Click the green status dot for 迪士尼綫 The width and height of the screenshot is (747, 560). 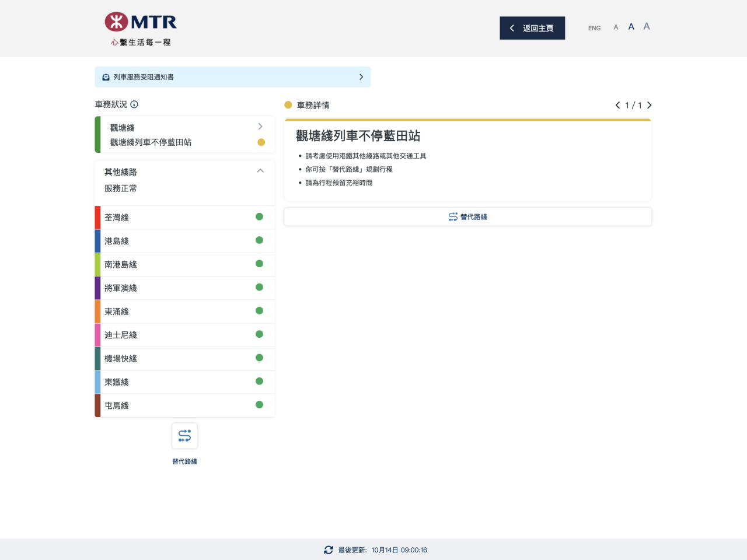tap(259, 334)
